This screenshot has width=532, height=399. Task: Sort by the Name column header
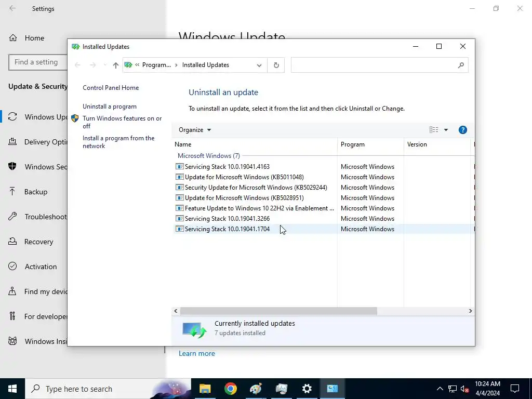(255, 144)
